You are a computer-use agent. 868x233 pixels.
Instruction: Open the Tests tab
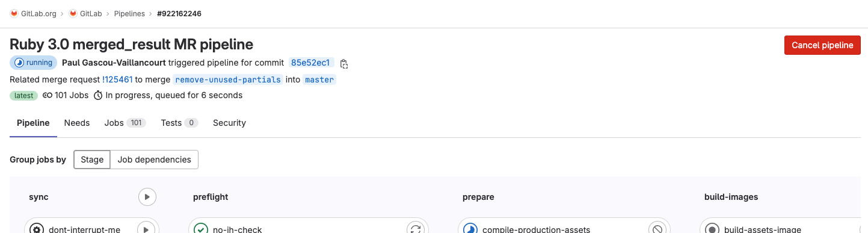(x=179, y=123)
